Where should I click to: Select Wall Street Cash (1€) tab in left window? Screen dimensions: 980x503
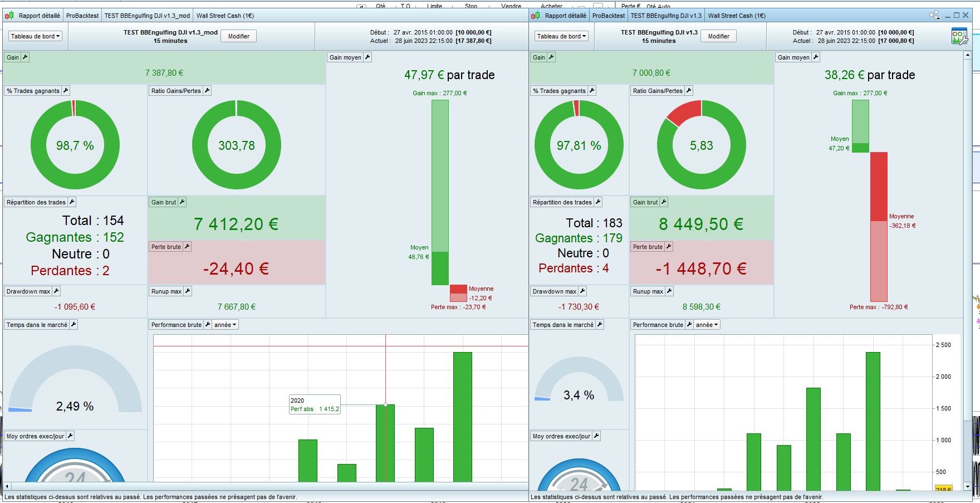[225, 16]
